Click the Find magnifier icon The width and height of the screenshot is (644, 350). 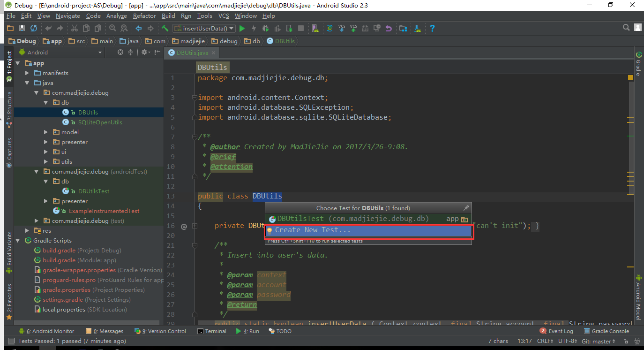click(112, 28)
